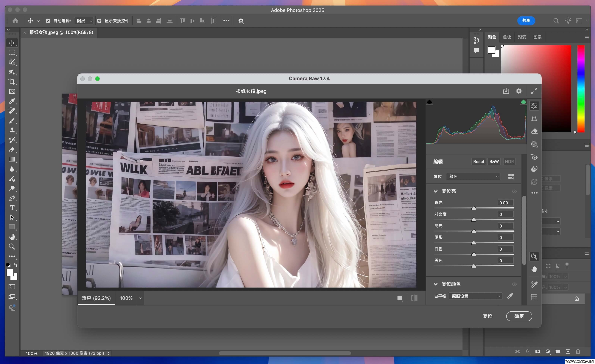Image resolution: width=595 pixels, height=364 pixels.
Task: Open Camera Raw preferences gear
Action: (519, 91)
